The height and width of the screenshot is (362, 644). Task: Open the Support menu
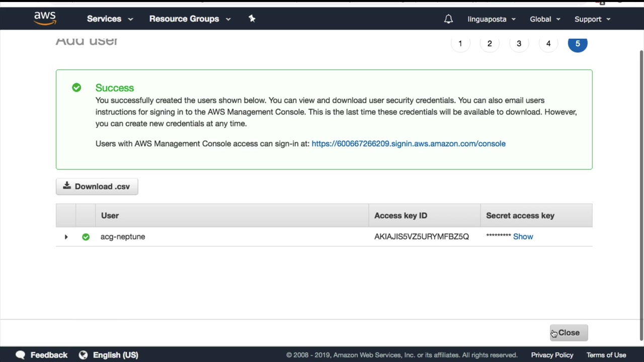592,19
